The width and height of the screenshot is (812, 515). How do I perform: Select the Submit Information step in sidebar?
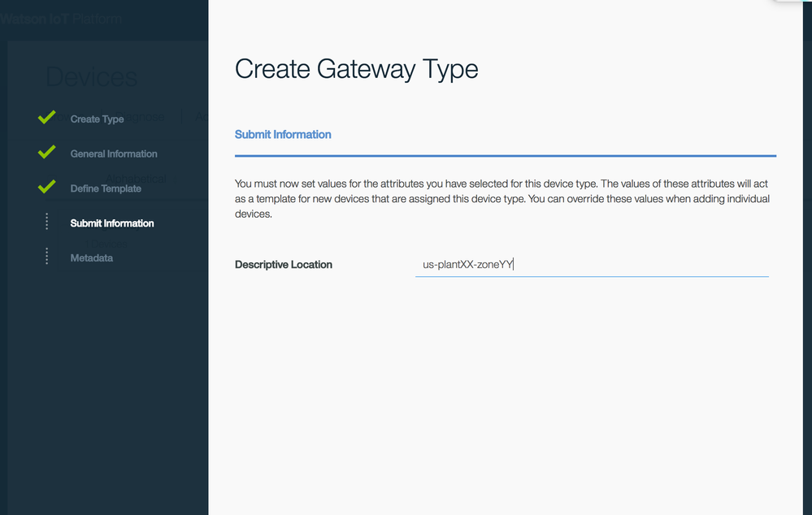point(112,223)
